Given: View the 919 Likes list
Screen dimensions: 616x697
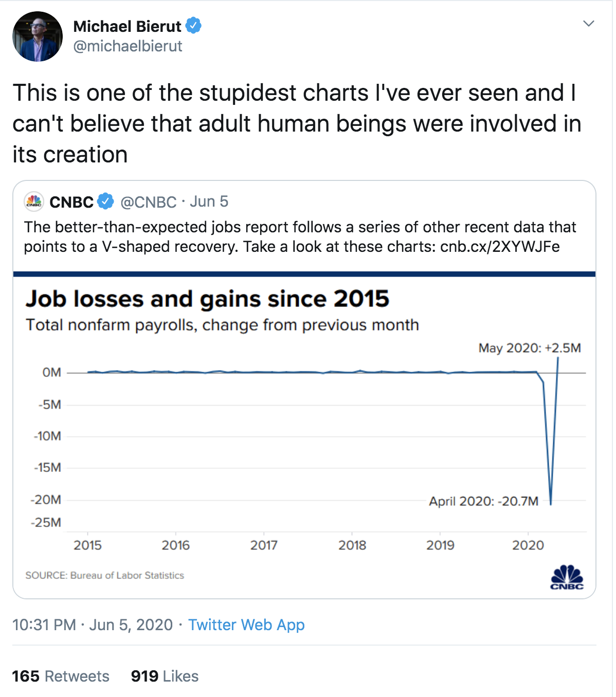Looking at the screenshot, I should pos(165,676).
